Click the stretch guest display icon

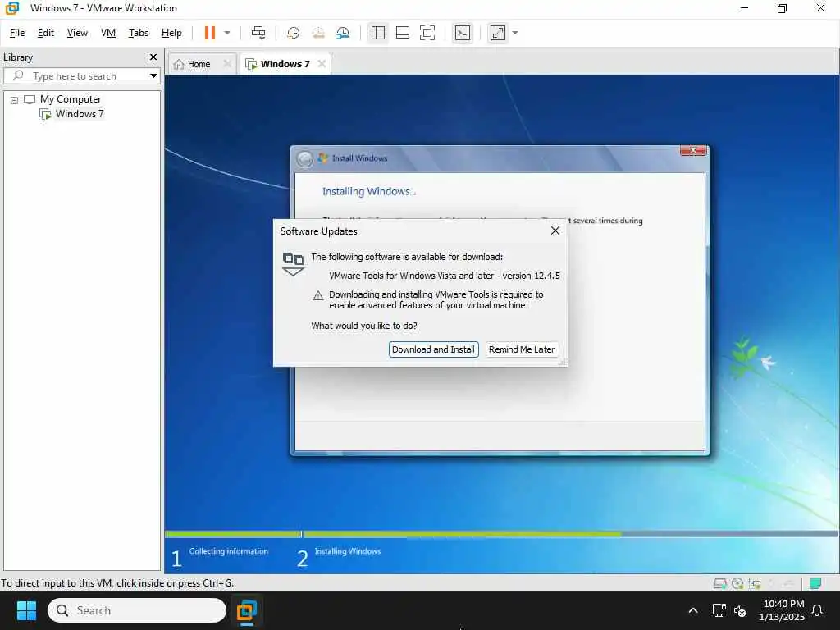tap(498, 33)
